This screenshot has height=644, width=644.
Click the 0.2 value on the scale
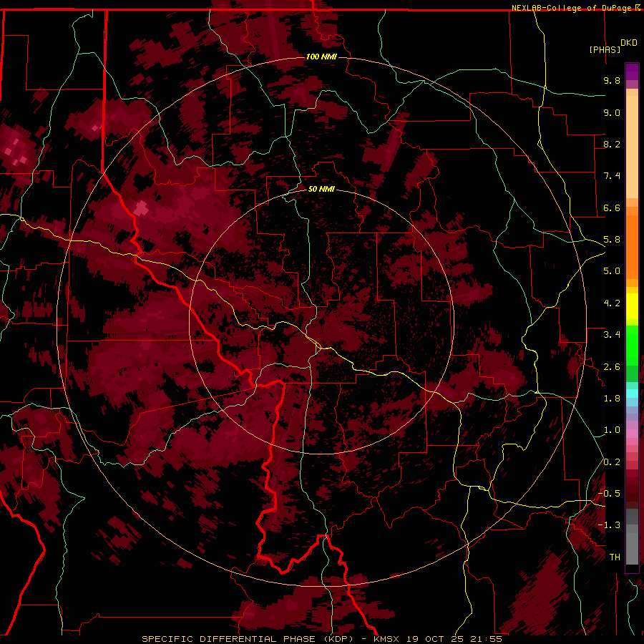tap(612, 462)
